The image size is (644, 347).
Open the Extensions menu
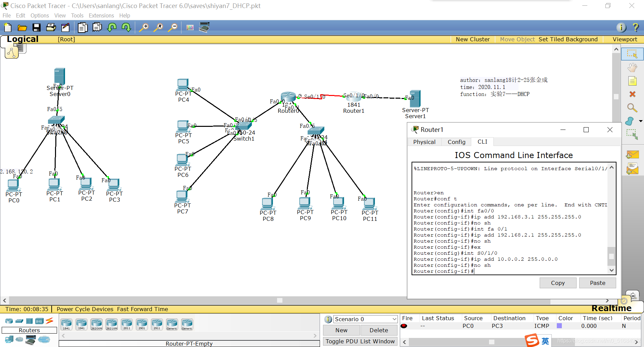click(101, 15)
